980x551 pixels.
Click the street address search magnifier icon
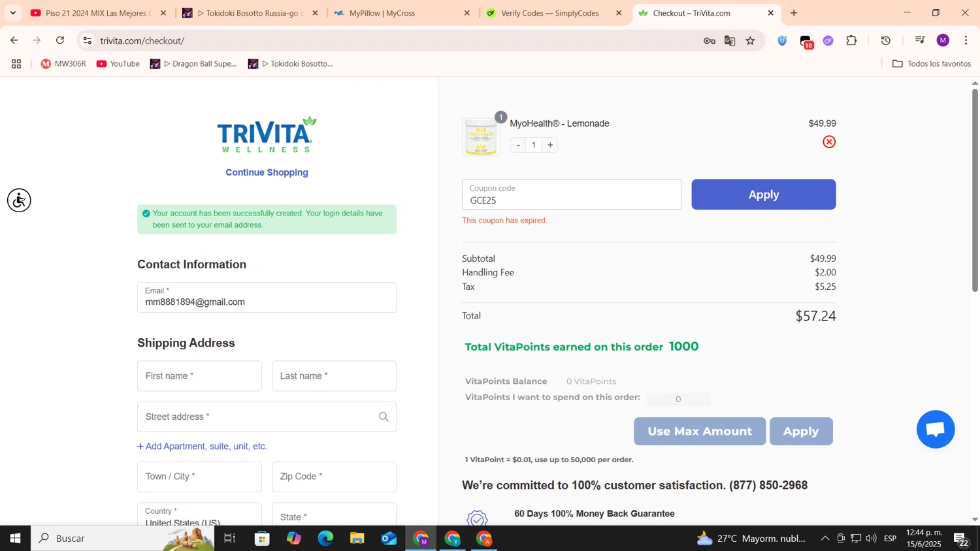[x=384, y=417]
